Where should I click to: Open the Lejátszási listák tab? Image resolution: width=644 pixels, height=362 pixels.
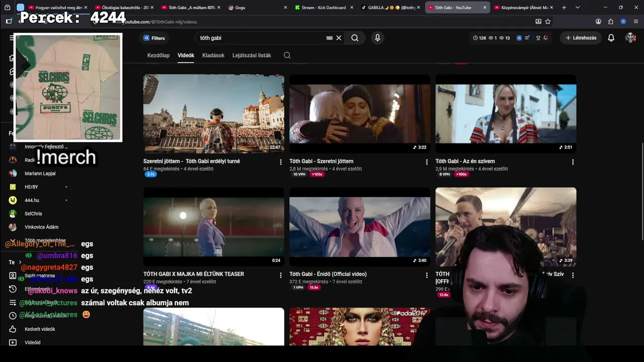[x=252, y=55]
